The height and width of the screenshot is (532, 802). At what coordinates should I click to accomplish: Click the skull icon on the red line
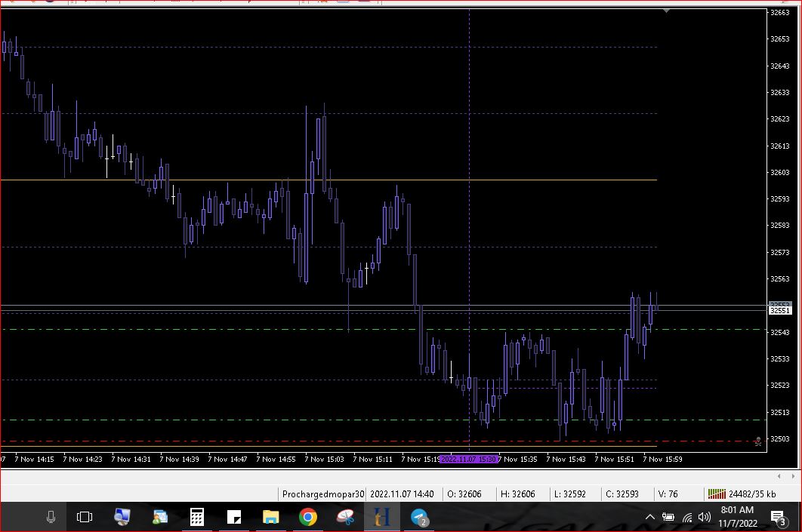pos(757,441)
